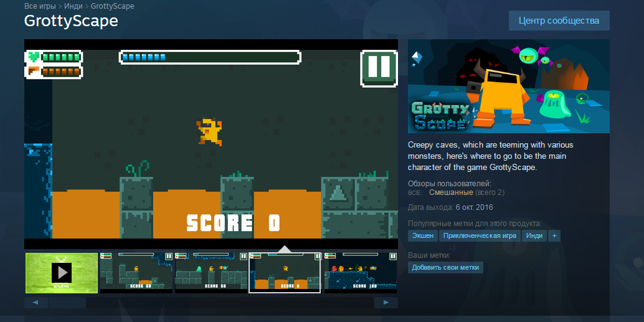The image size is (644, 322).
Task: Select screenshot thumbnail with SCORE 100
Action: tap(360, 273)
